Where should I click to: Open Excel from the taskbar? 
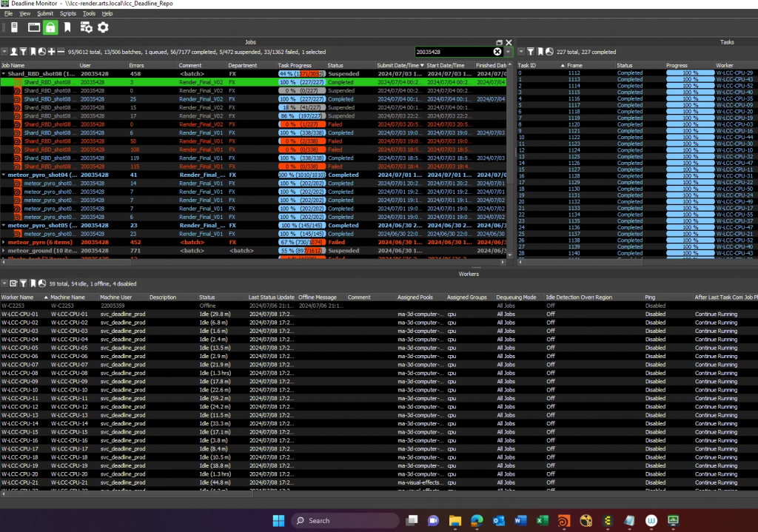543,520
